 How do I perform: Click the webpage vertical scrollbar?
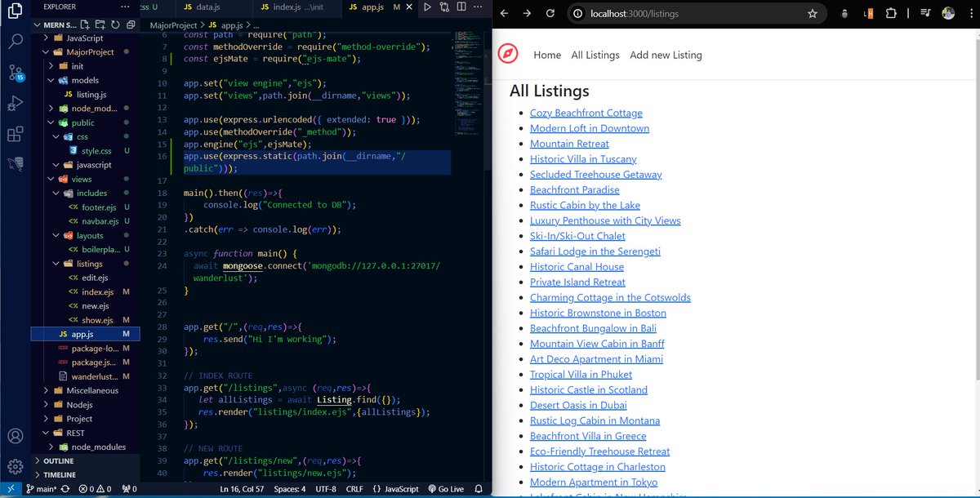click(976, 209)
